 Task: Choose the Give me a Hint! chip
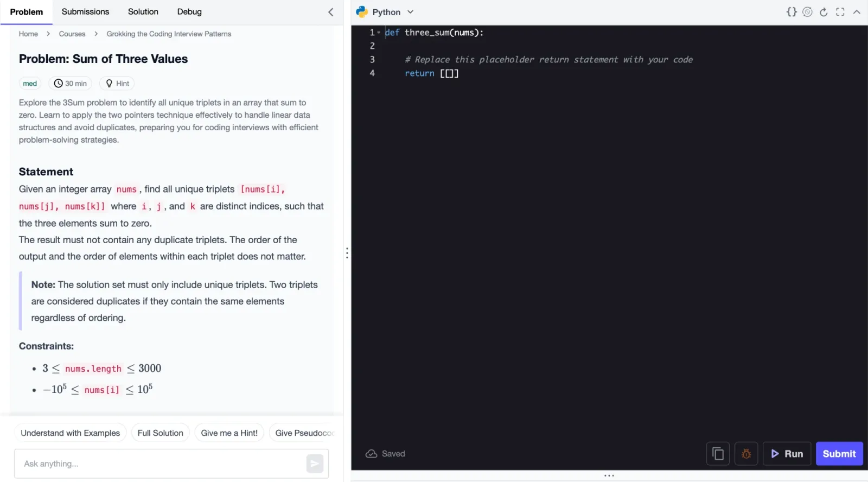point(229,433)
